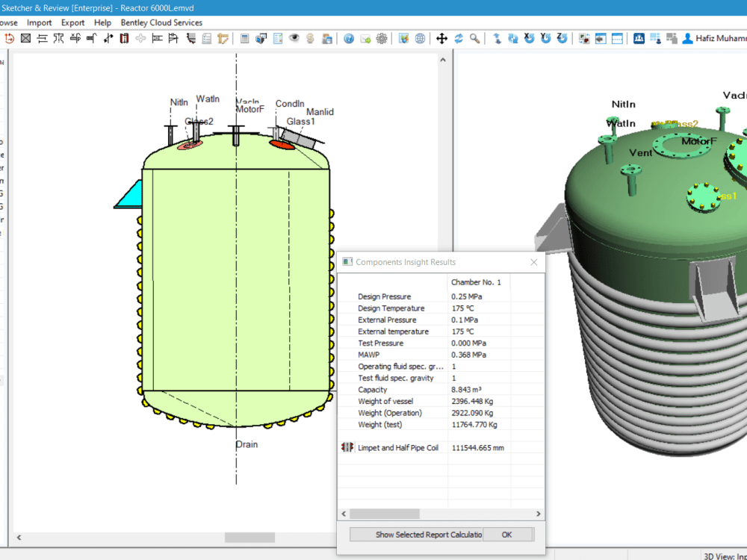Open the Bentley Cloud Services menu
Viewport: 747px width, 560px height.
[x=161, y=22]
